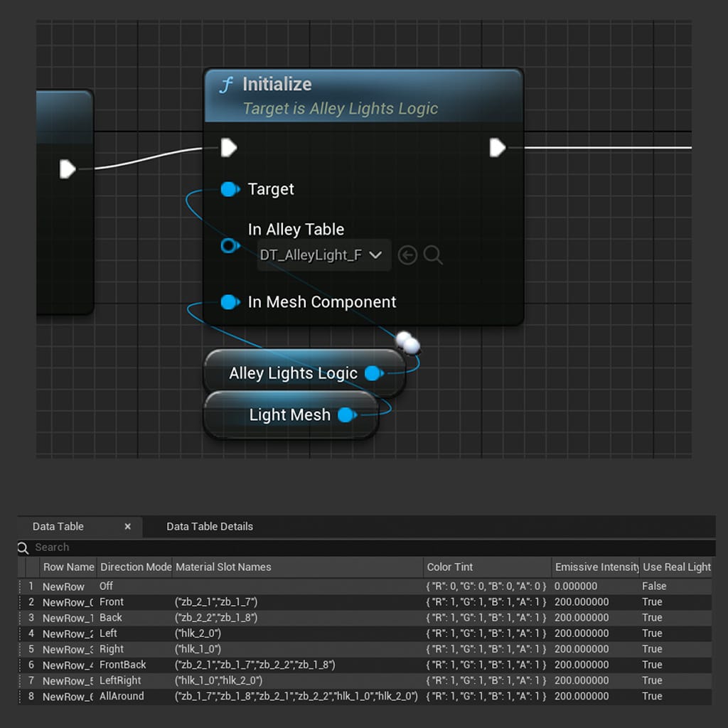728x728 pixels.
Task: Select the Target input pin
Action: pyautogui.click(x=230, y=189)
